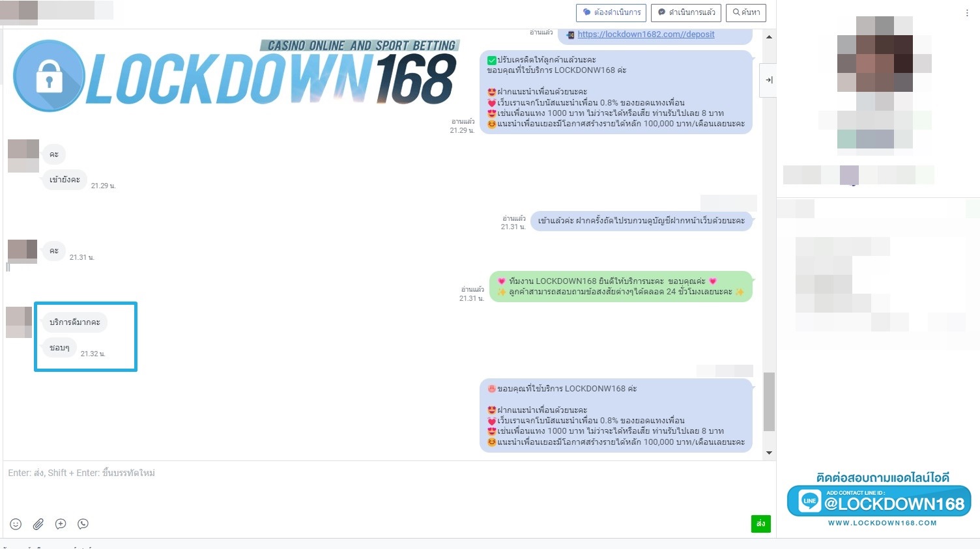Open the ค้นหา search button
Viewport: 980px width, 549px height.
(746, 12)
